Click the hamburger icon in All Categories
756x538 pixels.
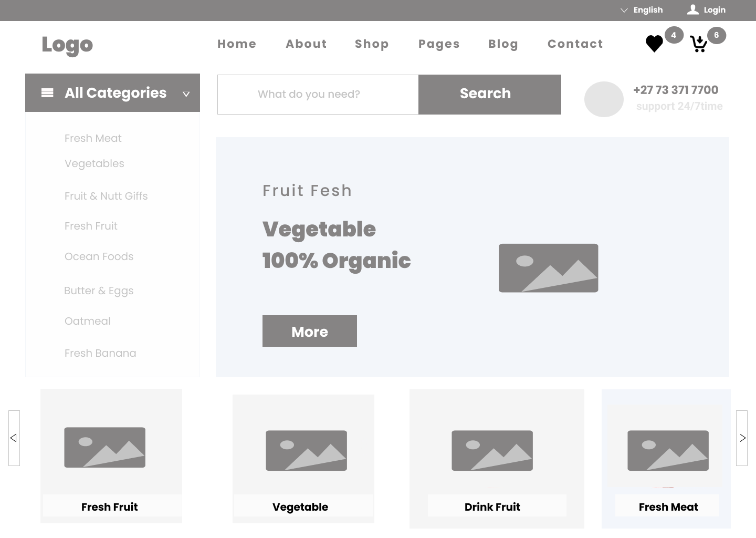pos(47,93)
